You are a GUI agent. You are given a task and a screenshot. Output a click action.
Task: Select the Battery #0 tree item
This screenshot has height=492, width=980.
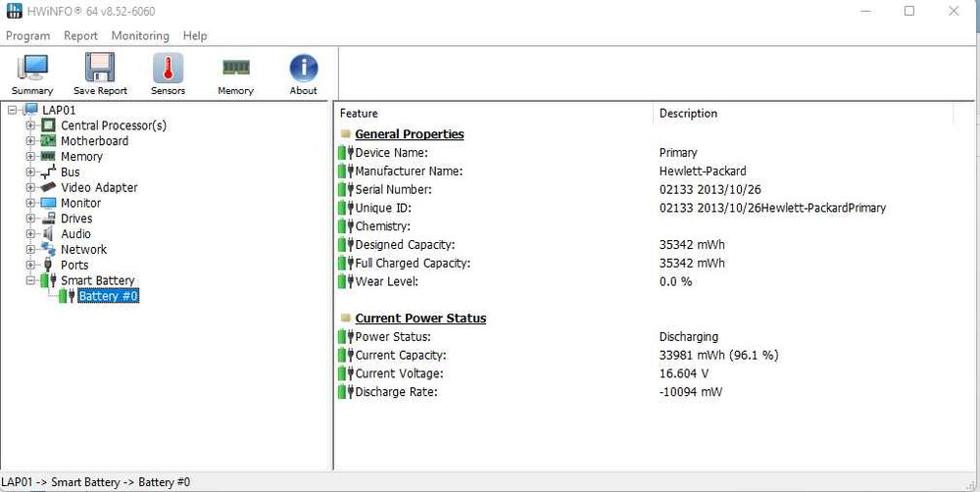[x=108, y=296]
